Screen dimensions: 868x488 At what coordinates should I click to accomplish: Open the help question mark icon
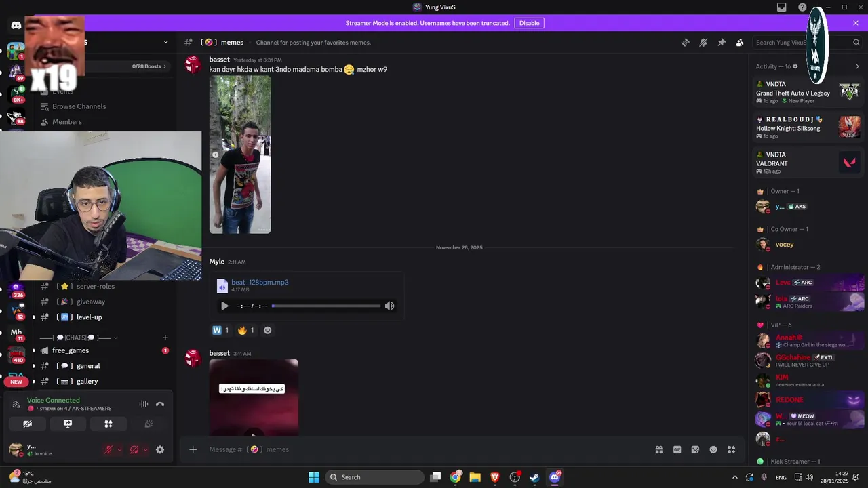802,7
